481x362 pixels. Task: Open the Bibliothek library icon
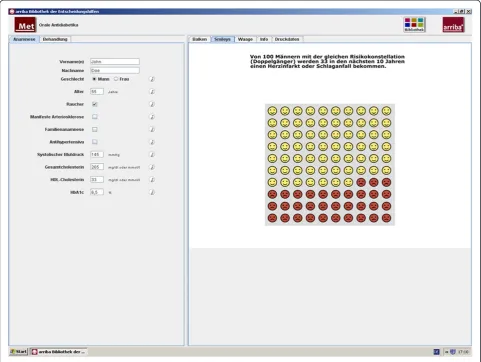(414, 25)
